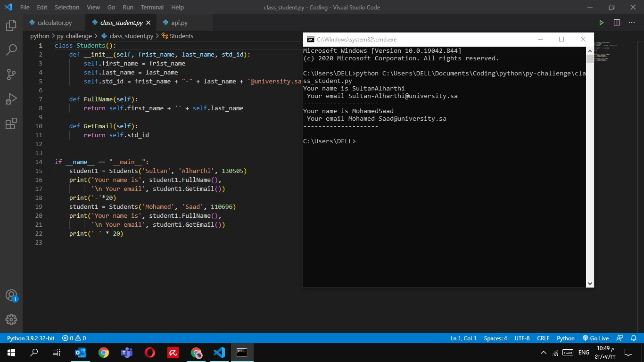644x362 pixels.
Task: Open the File menu
Action: (x=25, y=8)
